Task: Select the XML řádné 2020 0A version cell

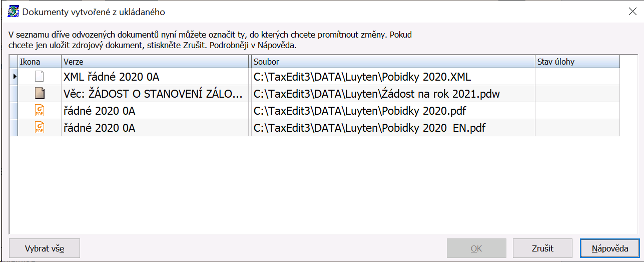Action: tap(155, 77)
